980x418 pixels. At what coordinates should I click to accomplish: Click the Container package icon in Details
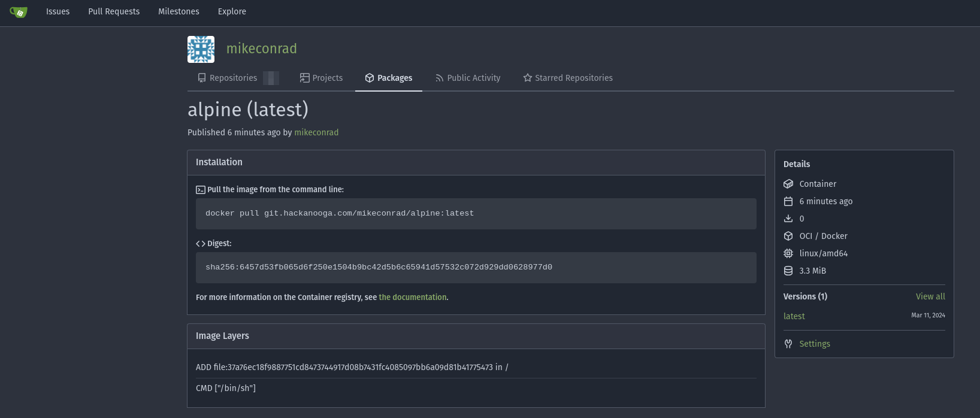(x=788, y=184)
